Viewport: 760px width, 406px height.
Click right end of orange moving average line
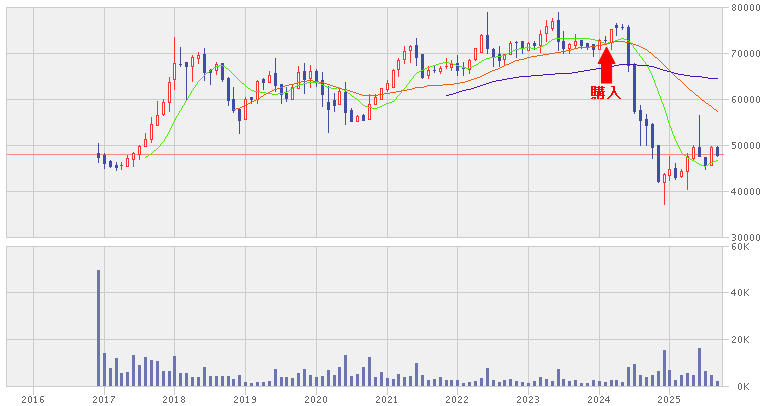(x=717, y=110)
